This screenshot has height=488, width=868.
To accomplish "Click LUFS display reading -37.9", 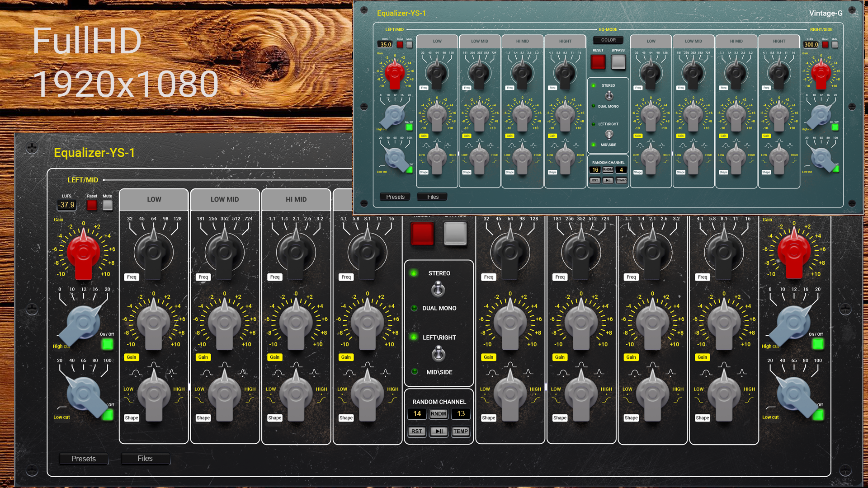I will 67,205.
